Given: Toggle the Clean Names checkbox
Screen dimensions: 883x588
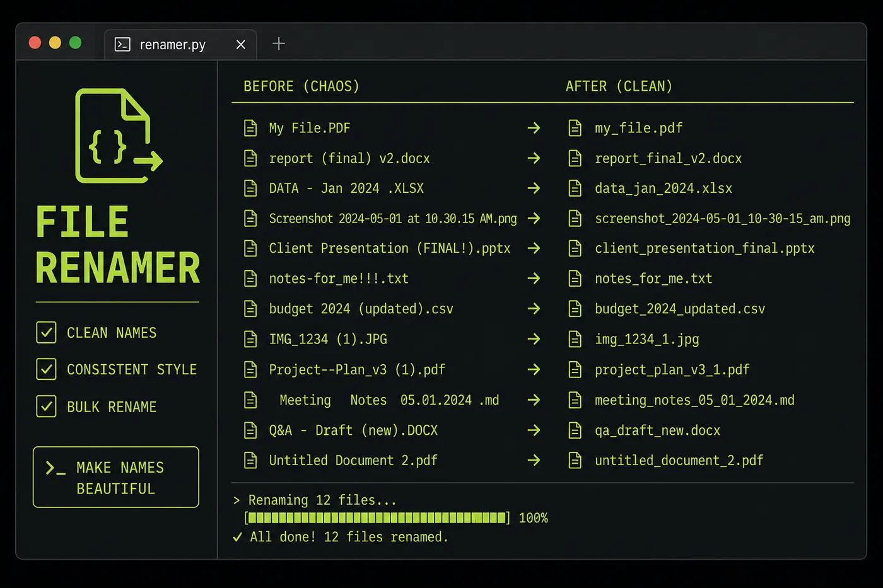Looking at the screenshot, I should click(x=46, y=332).
